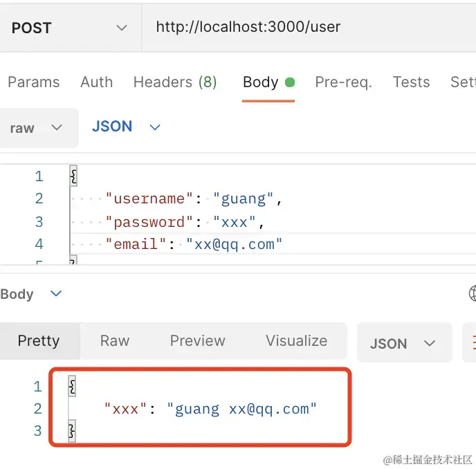Screen dimensions: 476x469
Task: Click the "guang xx@qq.com" response value
Action: (241, 409)
